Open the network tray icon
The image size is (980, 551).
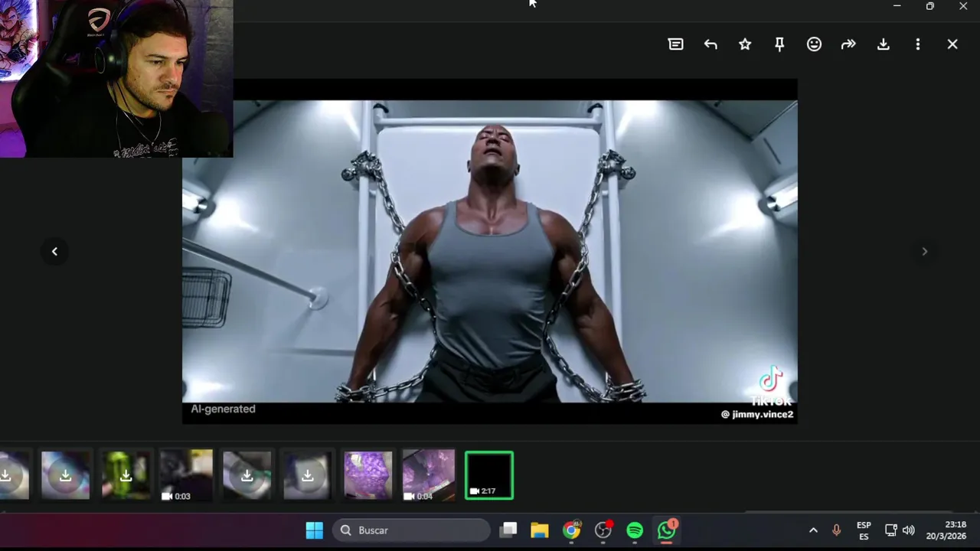[890, 530]
